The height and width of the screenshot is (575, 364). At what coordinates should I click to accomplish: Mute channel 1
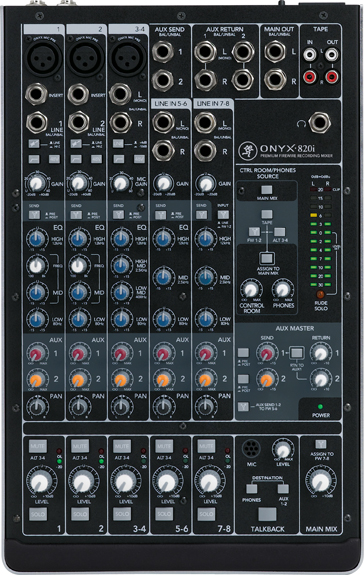click(38, 446)
